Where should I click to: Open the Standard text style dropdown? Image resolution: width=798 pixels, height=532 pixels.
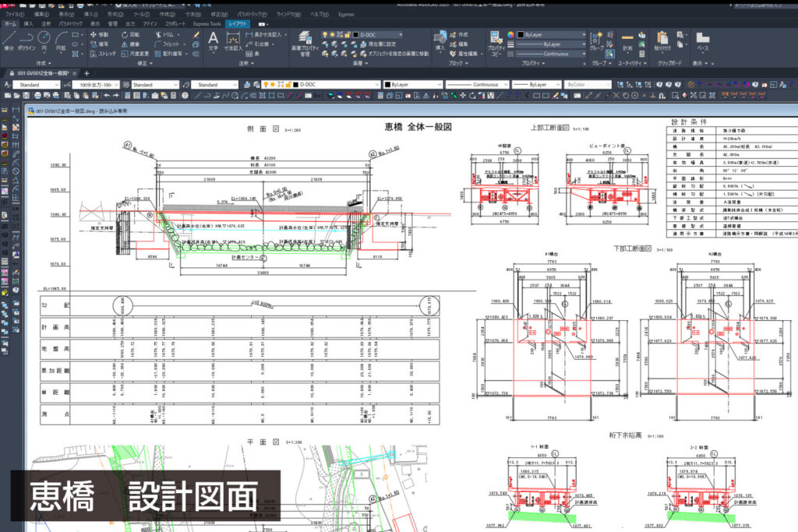pyautogui.click(x=37, y=85)
